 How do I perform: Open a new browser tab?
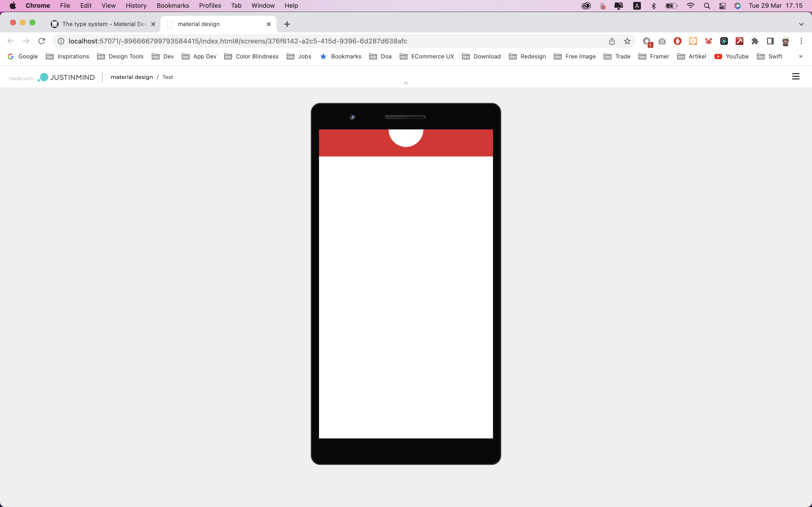click(287, 24)
